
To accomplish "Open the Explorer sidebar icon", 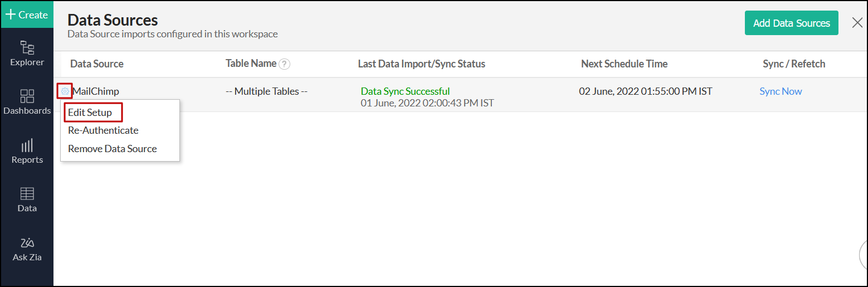I will [x=27, y=53].
